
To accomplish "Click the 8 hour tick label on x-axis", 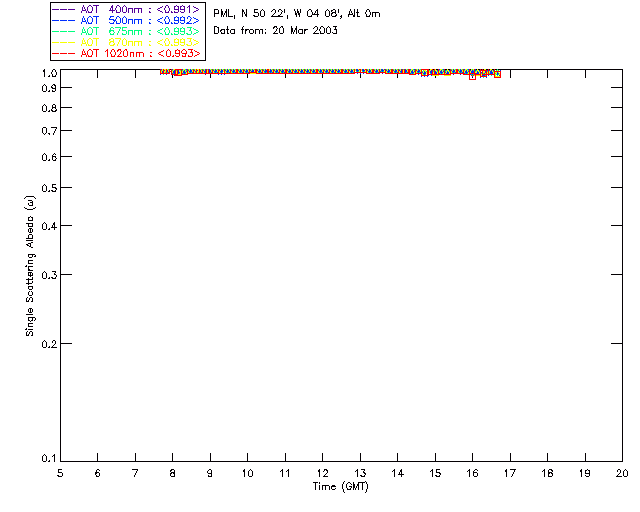I will [172, 473].
